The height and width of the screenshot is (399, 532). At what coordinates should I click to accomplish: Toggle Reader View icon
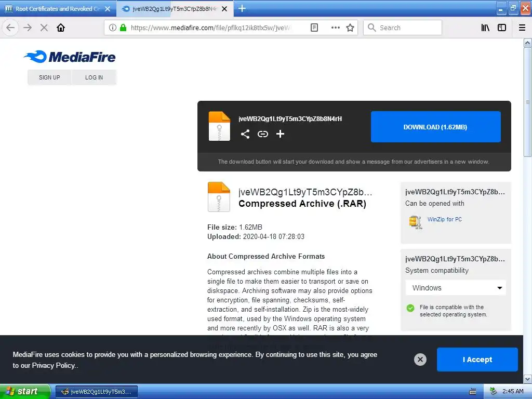click(314, 28)
